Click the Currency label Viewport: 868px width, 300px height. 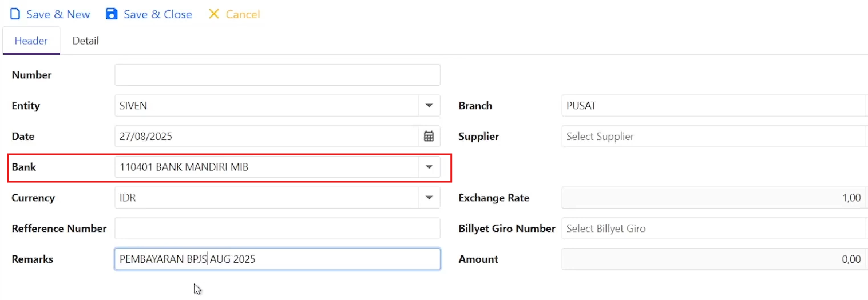[33, 198]
